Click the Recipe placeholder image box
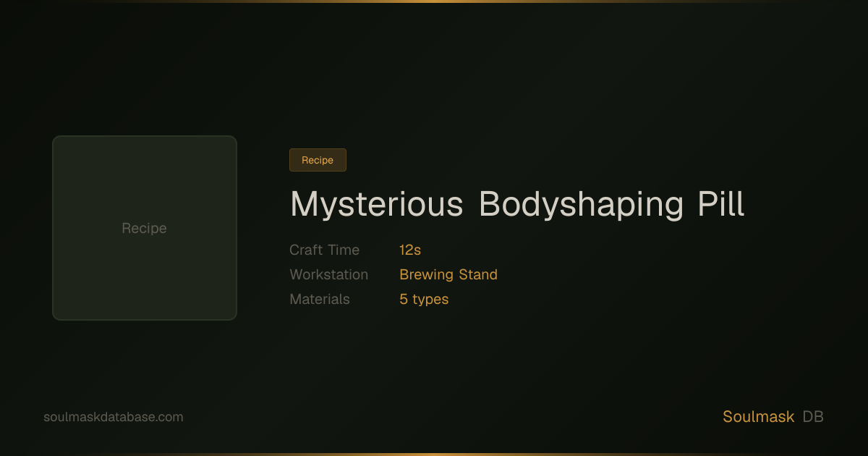The width and height of the screenshot is (868, 456). pos(145,228)
